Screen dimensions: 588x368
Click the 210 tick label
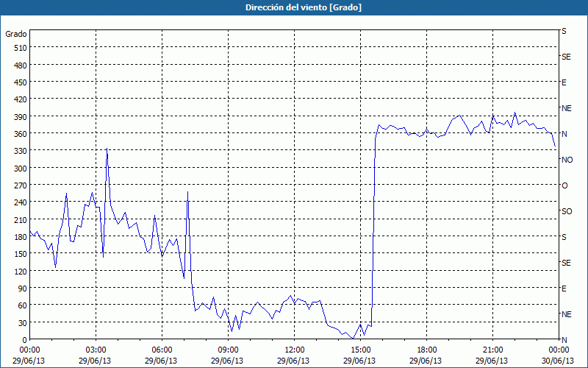click(21, 219)
